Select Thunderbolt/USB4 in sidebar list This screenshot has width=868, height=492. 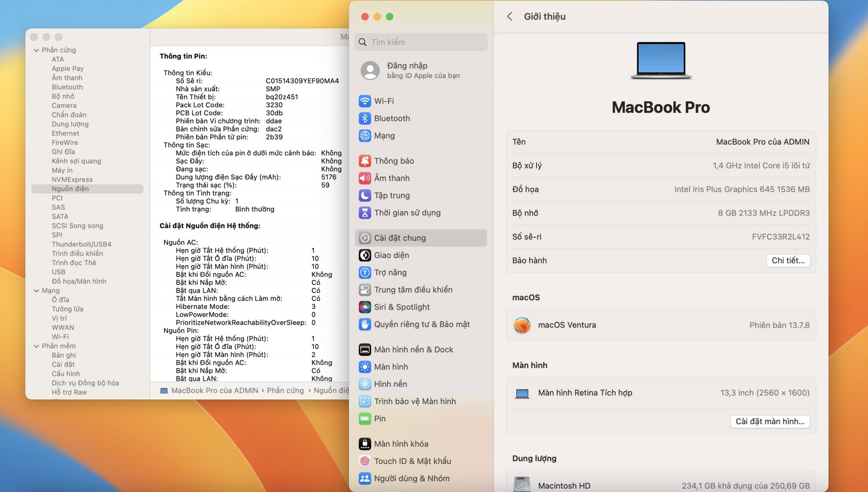coord(81,244)
